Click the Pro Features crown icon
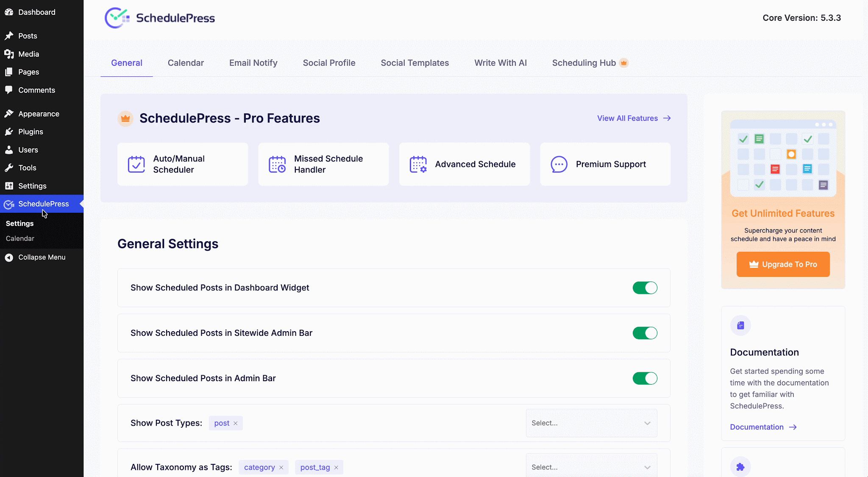Image resolution: width=868 pixels, height=477 pixels. [x=125, y=118]
